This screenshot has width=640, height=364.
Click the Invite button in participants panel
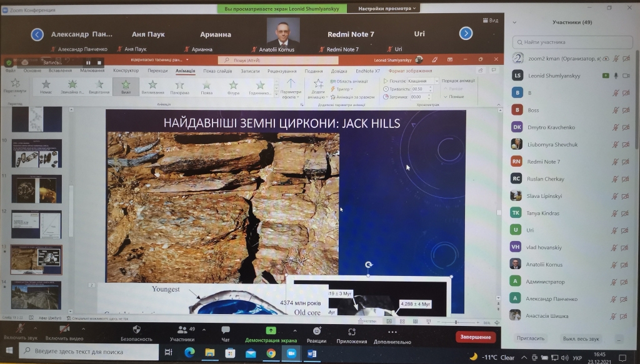(x=531, y=338)
